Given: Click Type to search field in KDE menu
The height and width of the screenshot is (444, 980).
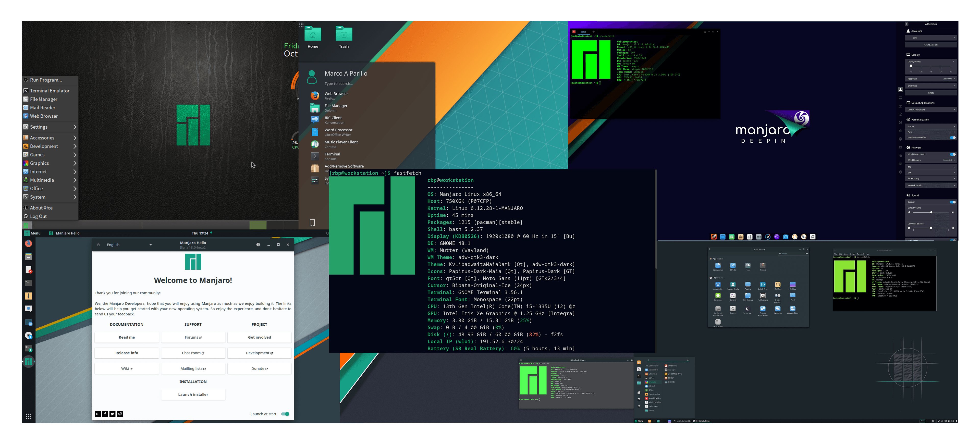Looking at the screenshot, I should click(x=339, y=84).
